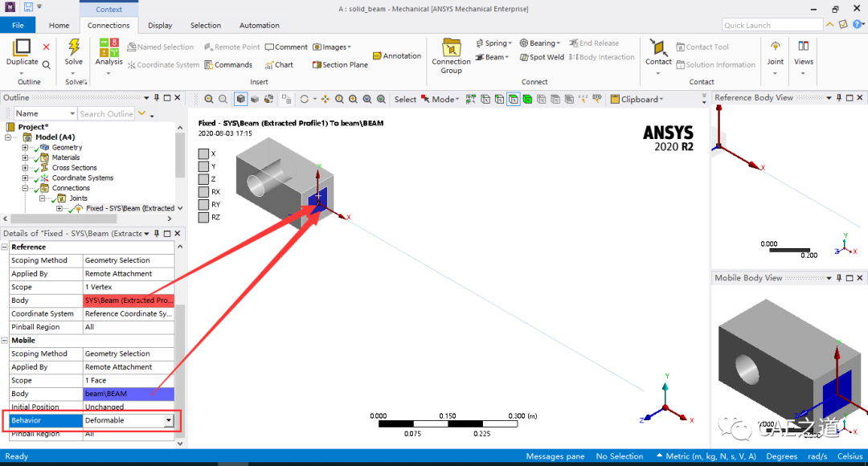
Task: Click End Release in Connect group
Action: (x=594, y=43)
